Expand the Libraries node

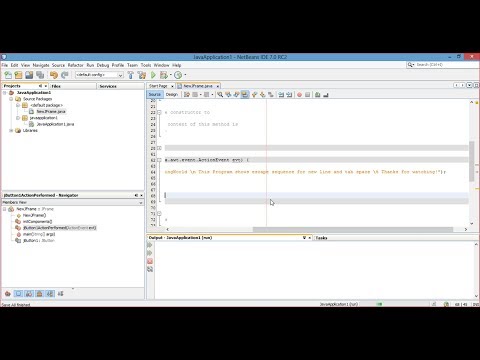(x=11, y=131)
